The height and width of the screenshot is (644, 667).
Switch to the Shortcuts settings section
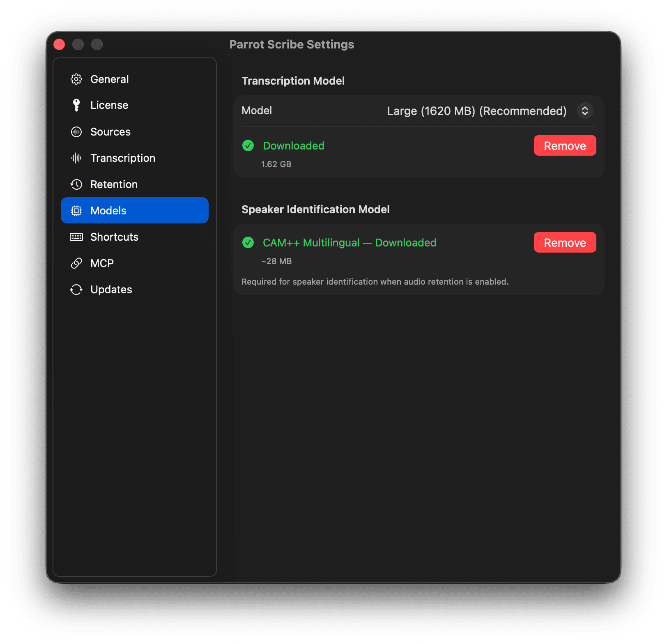(114, 237)
